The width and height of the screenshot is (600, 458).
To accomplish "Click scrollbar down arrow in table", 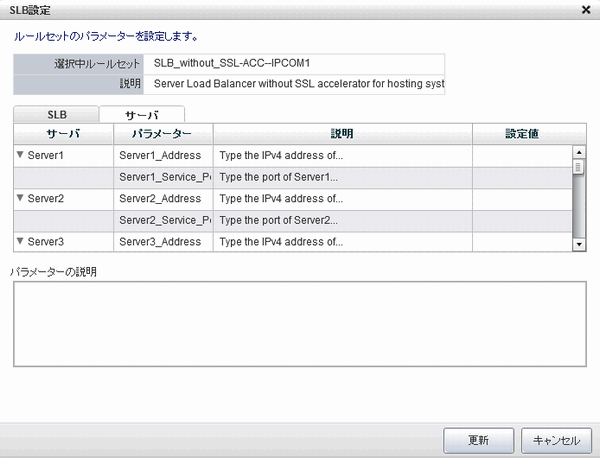I will coord(579,244).
